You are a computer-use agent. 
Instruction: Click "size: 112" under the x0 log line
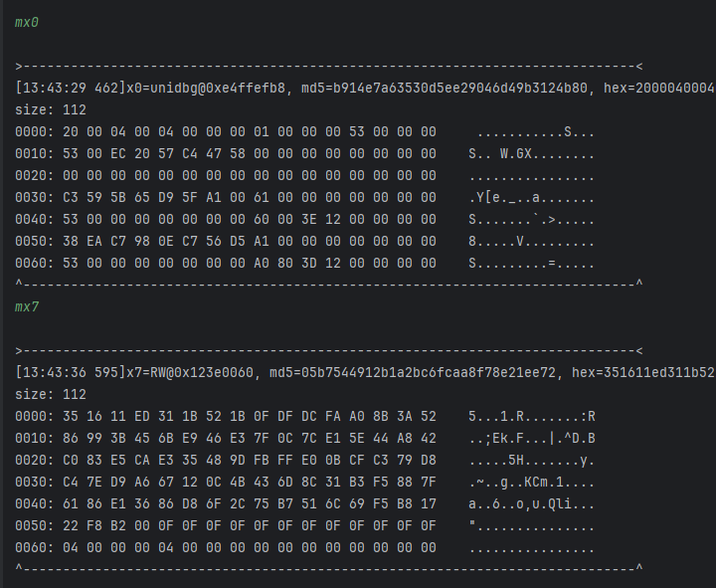click(51, 109)
